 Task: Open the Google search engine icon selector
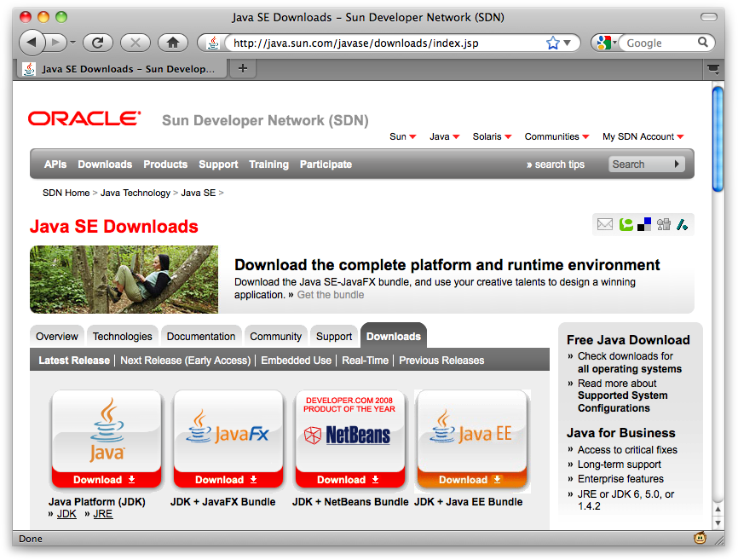pos(606,43)
